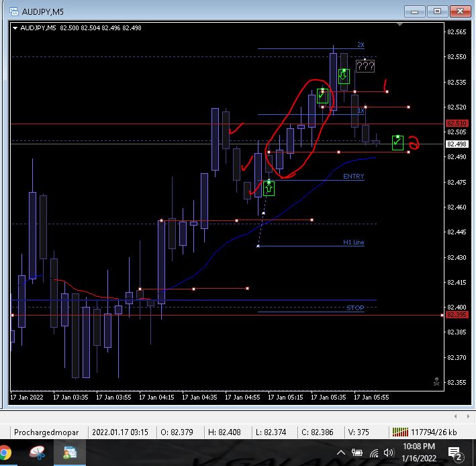
Task: Maximize the AUDJPY,M5 chart window
Action: tap(437, 11)
